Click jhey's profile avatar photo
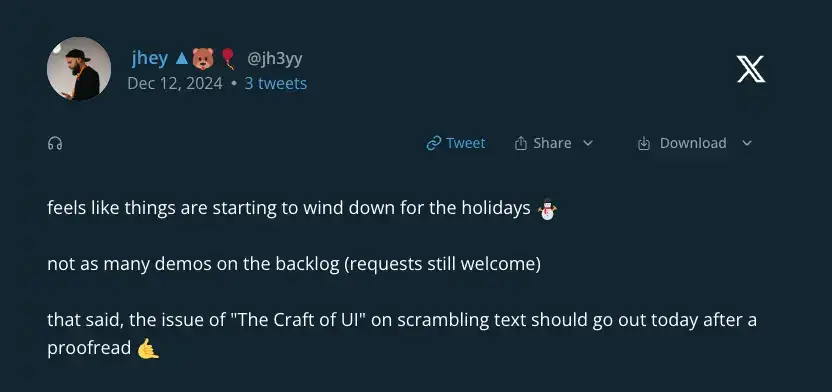Image resolution: width=832 pixels, height=392 pixels. (x=79, y=69)
